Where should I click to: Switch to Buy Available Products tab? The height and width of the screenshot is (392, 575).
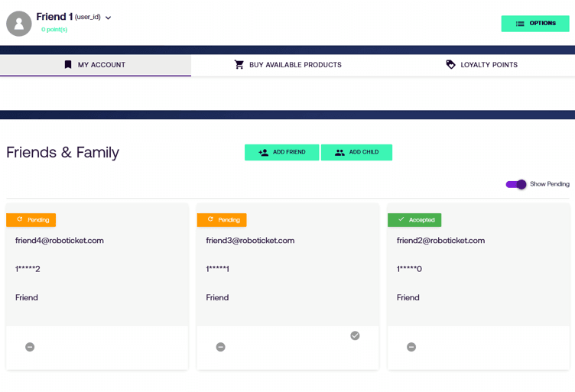(287, 65)
